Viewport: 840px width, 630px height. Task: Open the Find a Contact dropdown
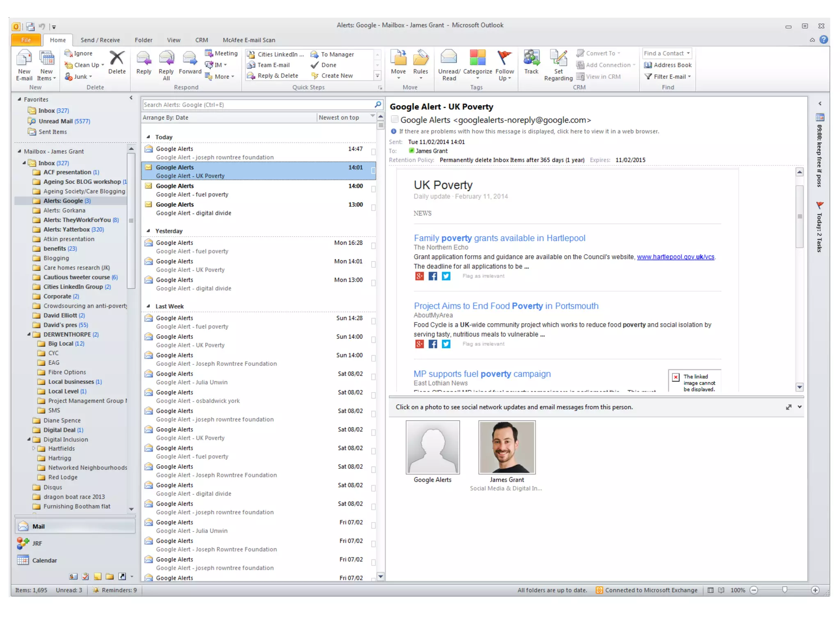pos(688,53)
